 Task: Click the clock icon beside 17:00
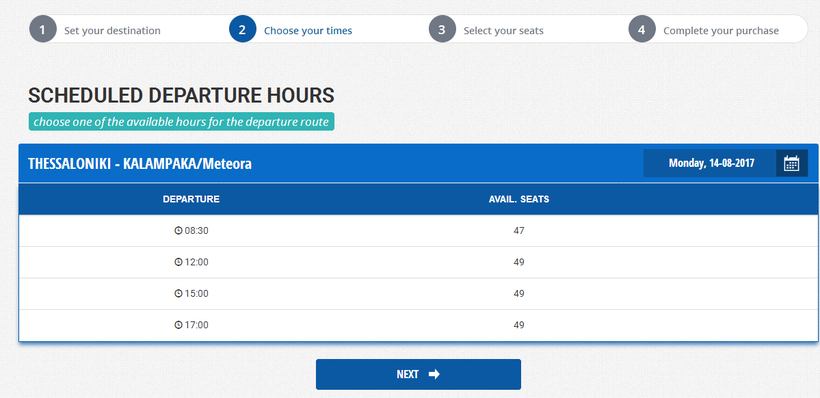tap(178, 325)
